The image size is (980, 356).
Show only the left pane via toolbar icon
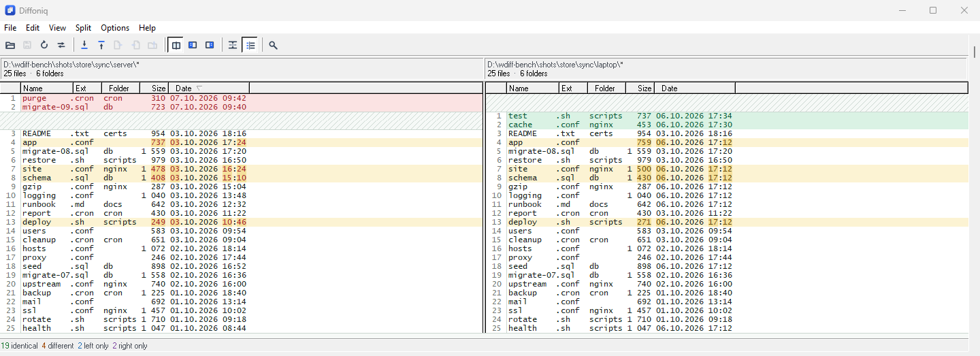(193, 45)
